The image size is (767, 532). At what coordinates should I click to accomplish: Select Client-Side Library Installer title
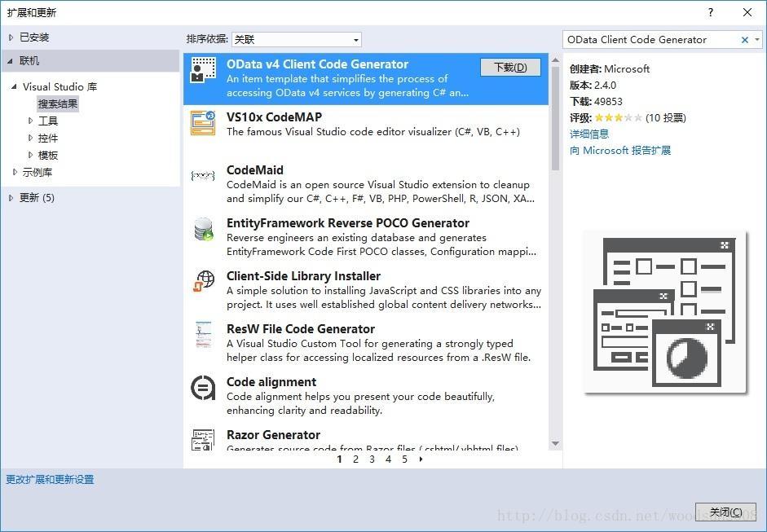[x=303, y=276]
